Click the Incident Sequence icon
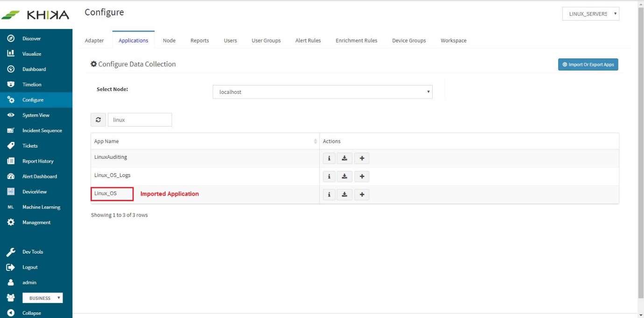Viewport: 644px width, 318px height. [11, 131]
